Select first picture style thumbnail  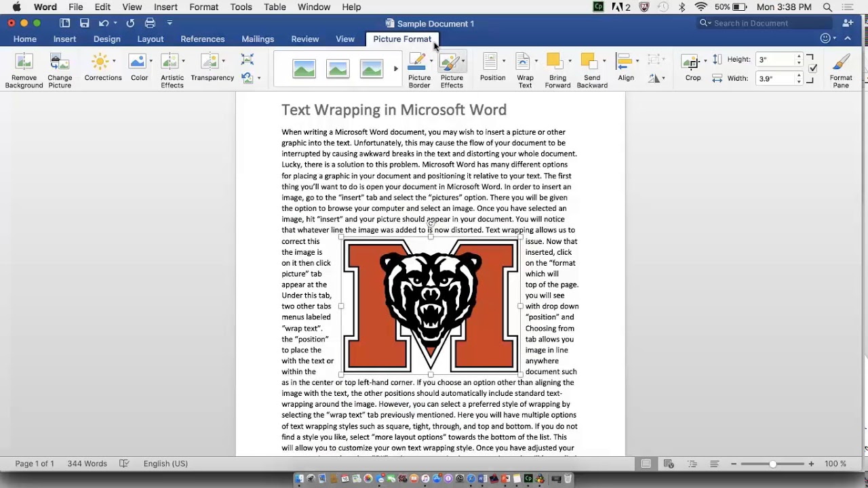click(304, 68)
